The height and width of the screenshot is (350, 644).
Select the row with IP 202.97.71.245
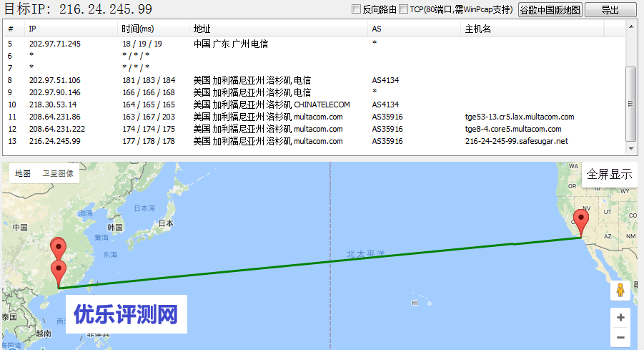click(x=314, y=44)
